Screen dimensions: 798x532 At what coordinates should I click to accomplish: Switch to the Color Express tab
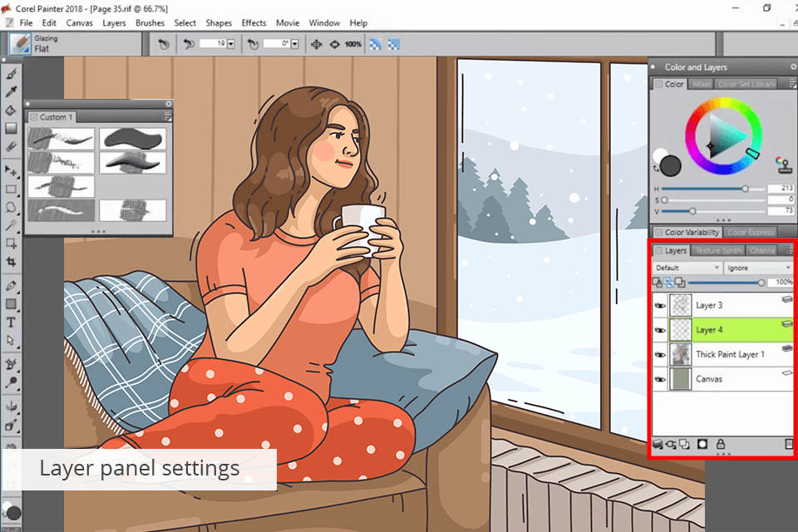click(751, 232)
